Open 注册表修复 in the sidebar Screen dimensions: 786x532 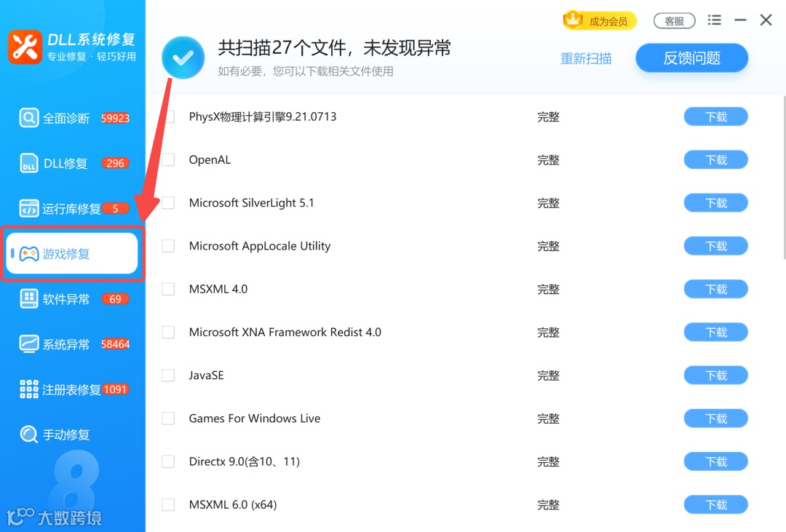[73, 389]
